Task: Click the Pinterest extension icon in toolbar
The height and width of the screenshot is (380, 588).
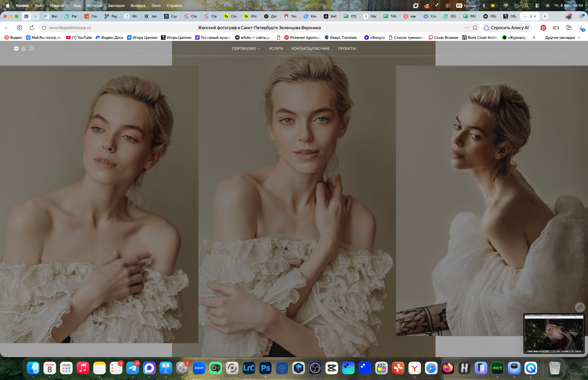Action: 543,28
